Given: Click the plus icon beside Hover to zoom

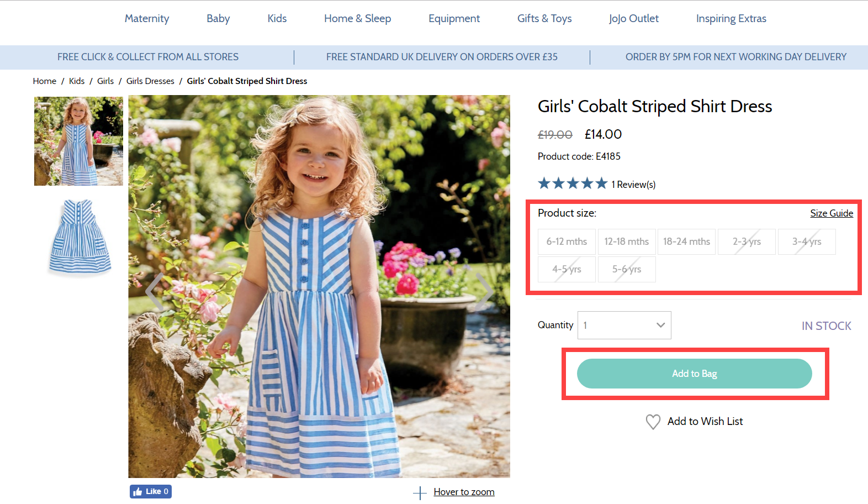Looking at the screenshot, I should (420, 492).
